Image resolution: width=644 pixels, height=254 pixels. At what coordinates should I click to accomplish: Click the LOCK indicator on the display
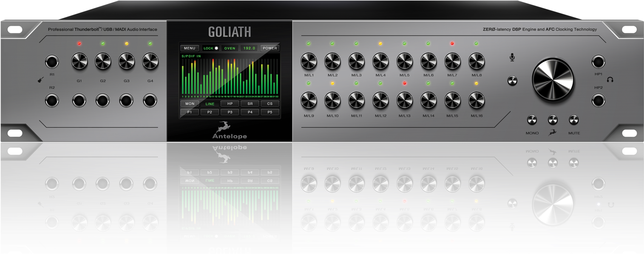point(211,48)
